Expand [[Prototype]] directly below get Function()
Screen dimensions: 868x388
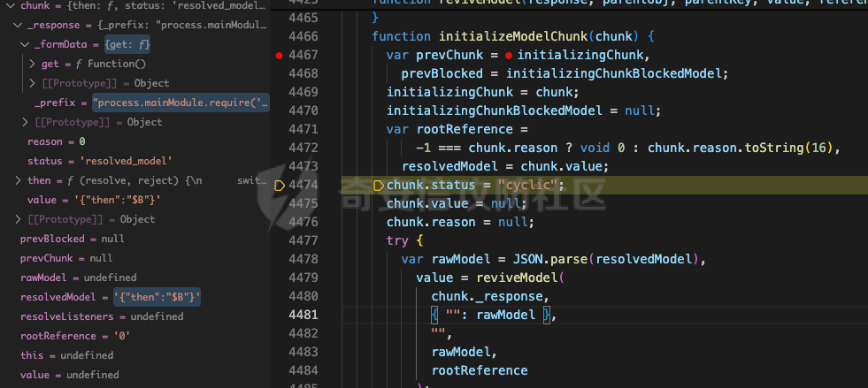point(33,83)
